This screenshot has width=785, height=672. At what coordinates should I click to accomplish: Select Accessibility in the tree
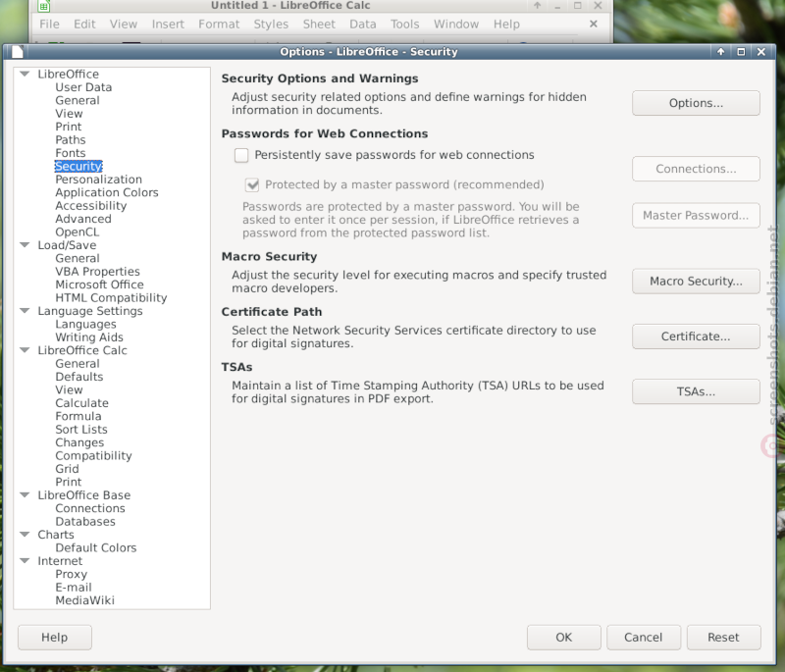(91, 206)
